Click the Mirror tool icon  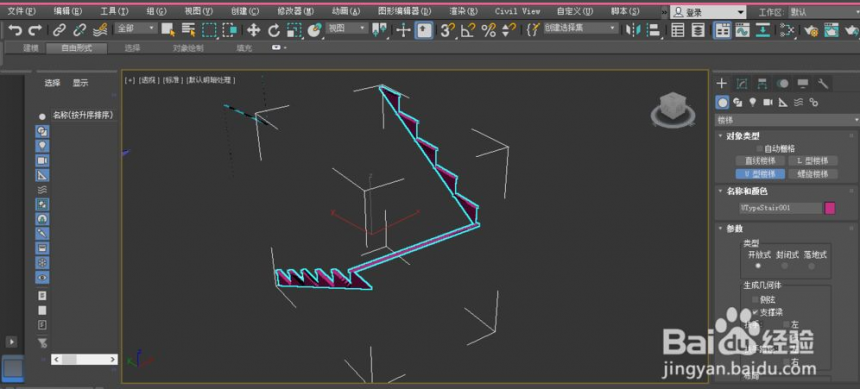click(x=633, y=30)
